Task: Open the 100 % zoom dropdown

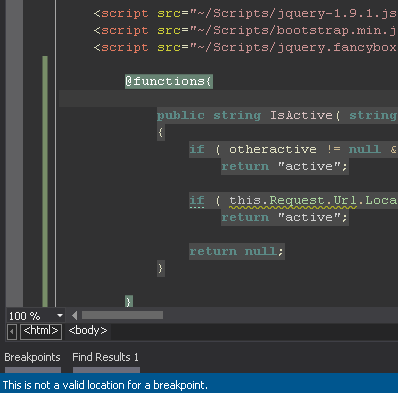Action: point(60,315)
